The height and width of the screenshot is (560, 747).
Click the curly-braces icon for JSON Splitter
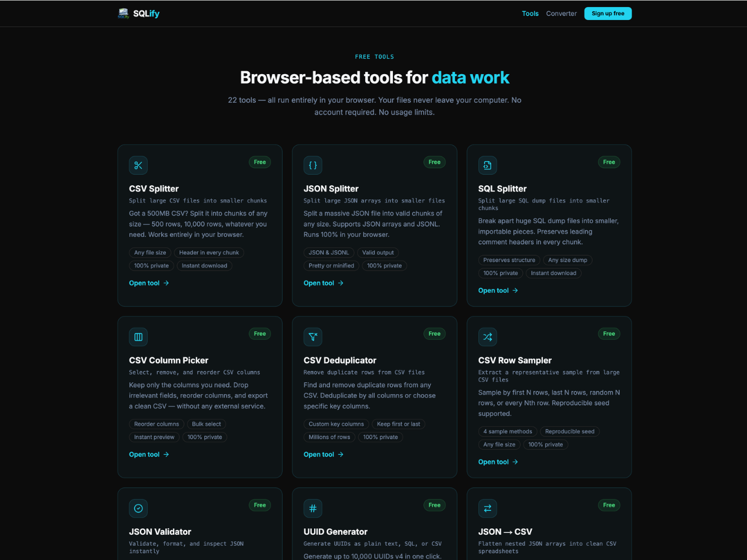pos(313,165)
